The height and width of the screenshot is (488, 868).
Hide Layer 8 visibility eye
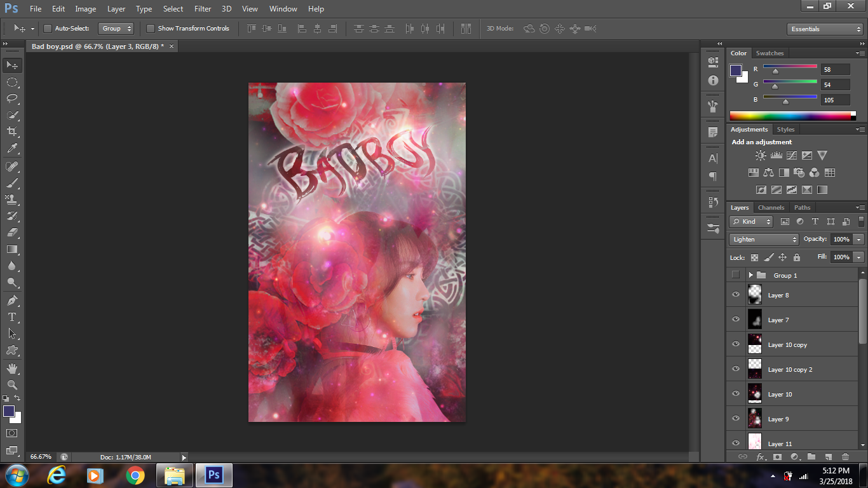pyautogui.click(x=736, y=295)
